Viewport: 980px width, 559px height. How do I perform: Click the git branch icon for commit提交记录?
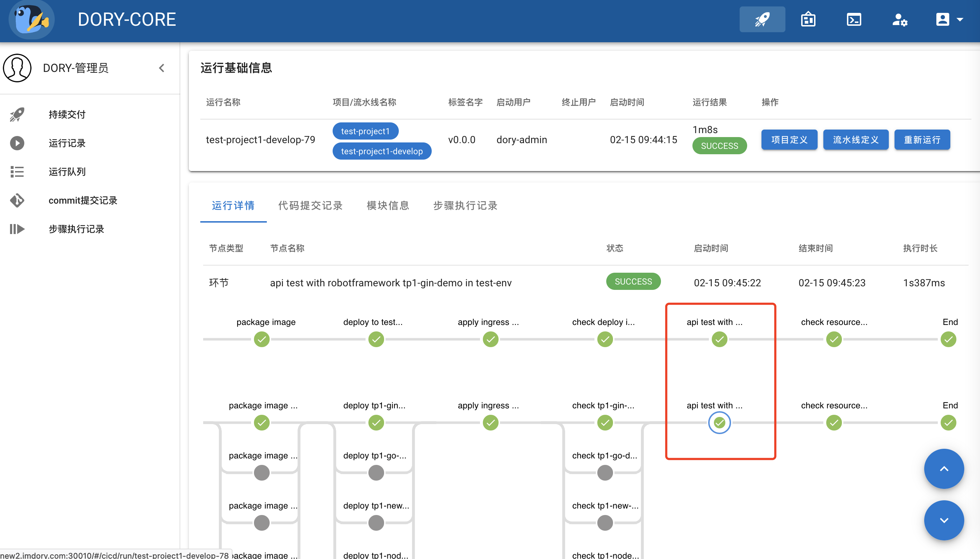tap(17, 200)
